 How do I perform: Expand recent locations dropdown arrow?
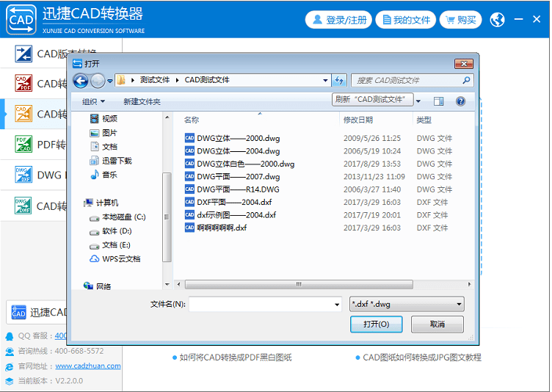point(110,81)
